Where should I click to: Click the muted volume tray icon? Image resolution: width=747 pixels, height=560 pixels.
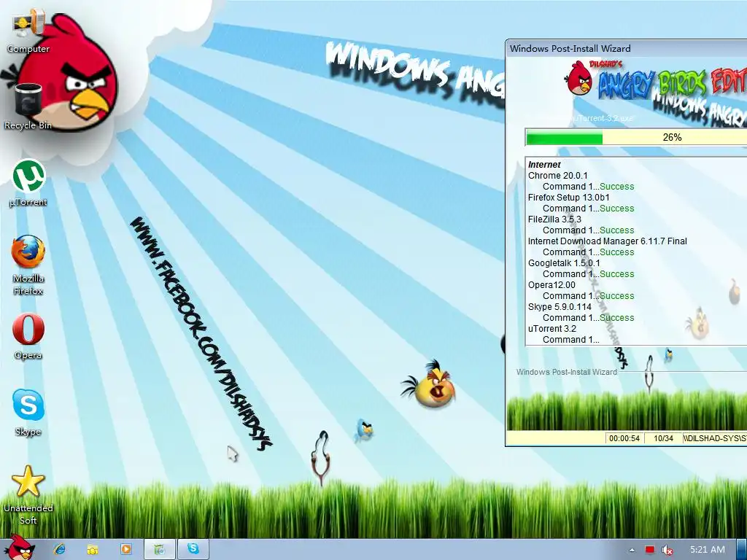click(667, 550)
